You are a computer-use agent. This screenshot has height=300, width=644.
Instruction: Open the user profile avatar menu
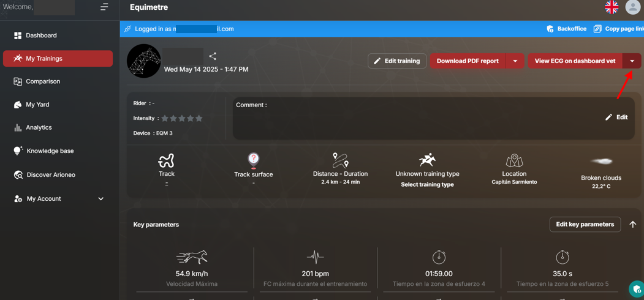pos(632,7)
